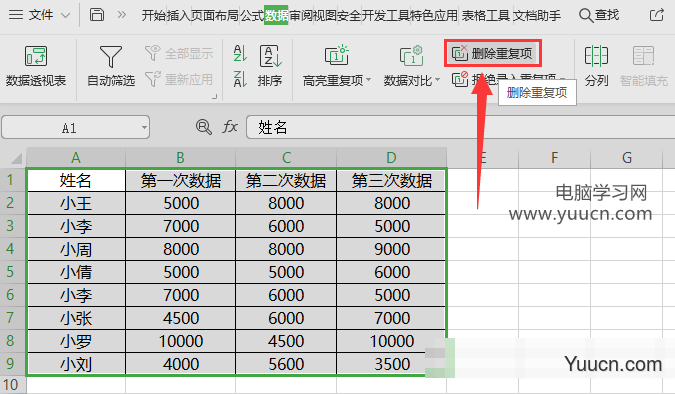Open the 排序 sort tool
This screenshot has width=675, height=394.
point(270,66)
